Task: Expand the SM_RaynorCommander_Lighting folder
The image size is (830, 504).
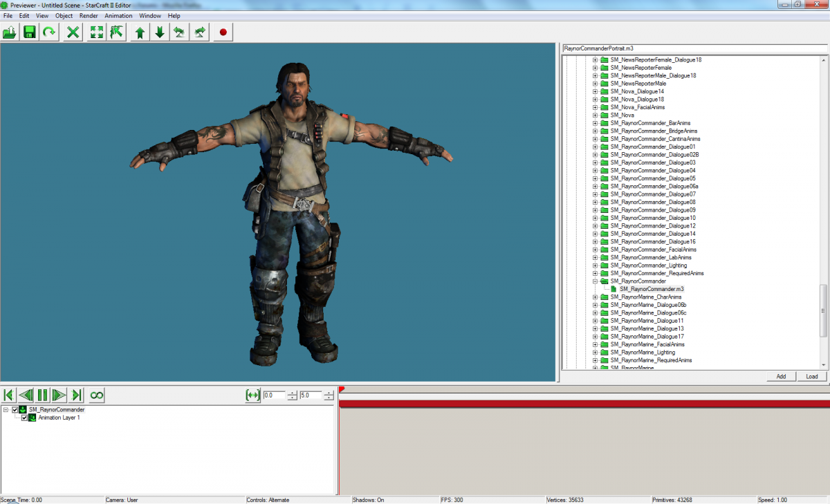Action: (x=595, y=265)
